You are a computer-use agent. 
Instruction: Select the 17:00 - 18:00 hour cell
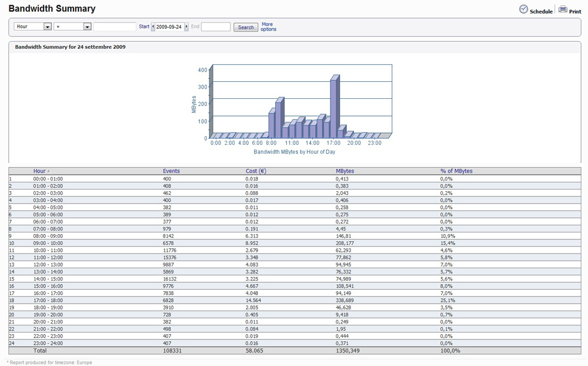coord(48,300)
